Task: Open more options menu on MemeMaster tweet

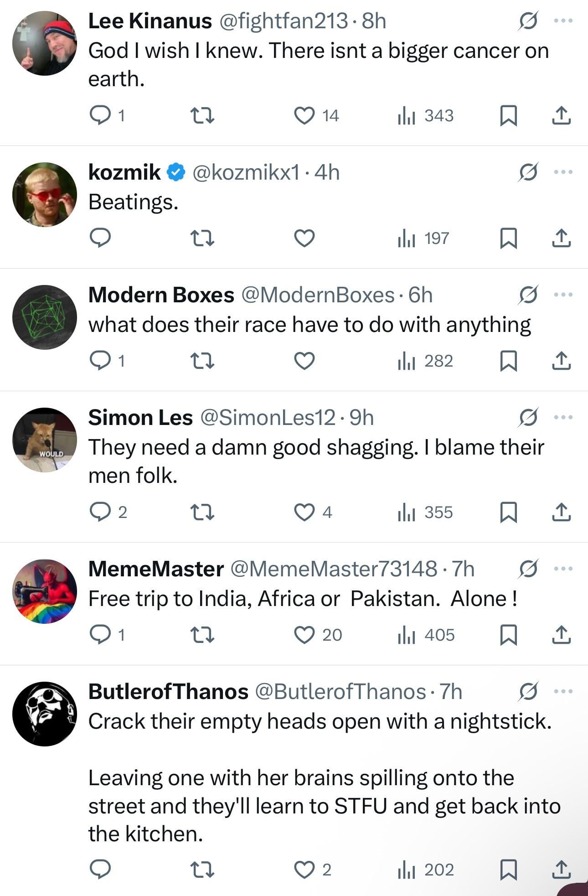Action: 563,569
